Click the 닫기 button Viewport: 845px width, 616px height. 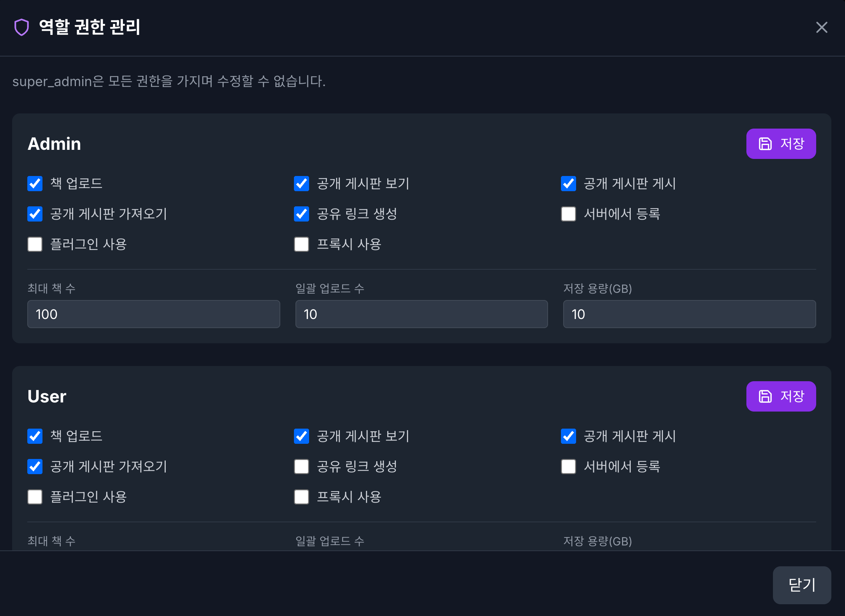click(x=801, y=585)
